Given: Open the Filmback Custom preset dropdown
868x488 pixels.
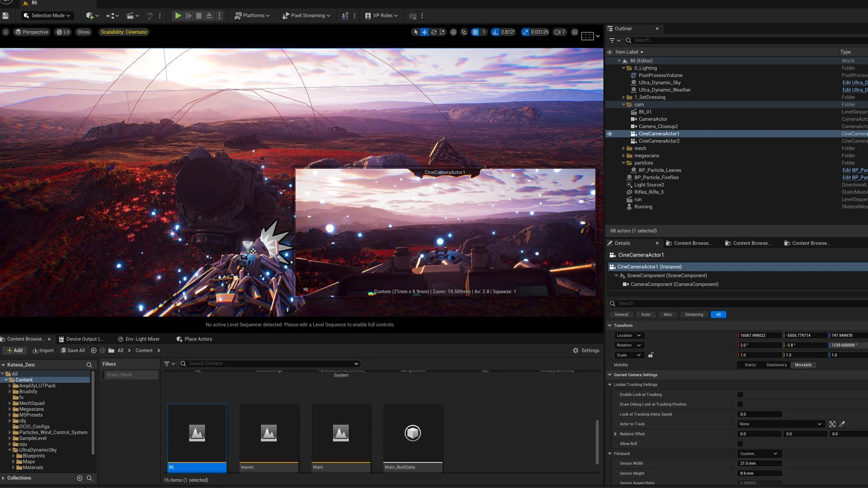Looking at the screenshot, I should click(759, 454).
